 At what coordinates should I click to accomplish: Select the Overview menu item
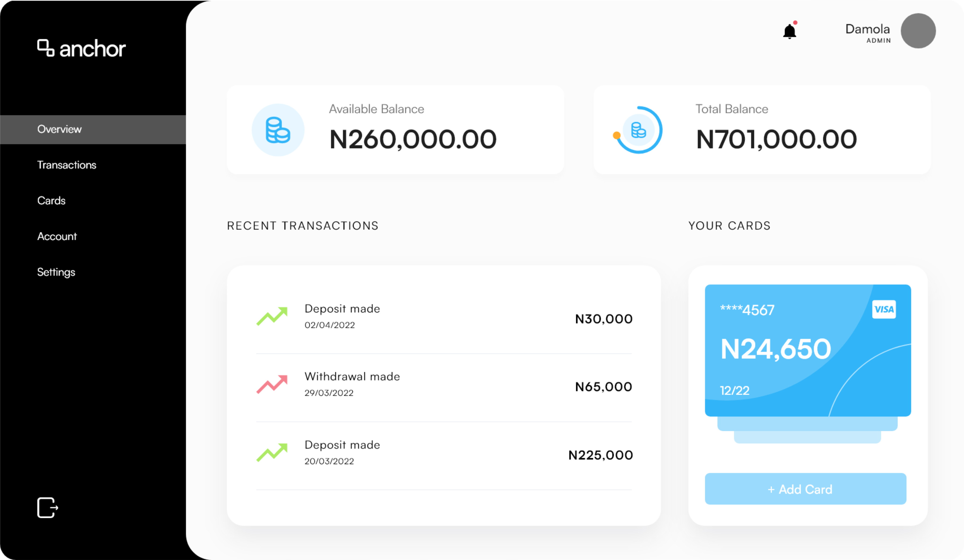click(93, 129)
